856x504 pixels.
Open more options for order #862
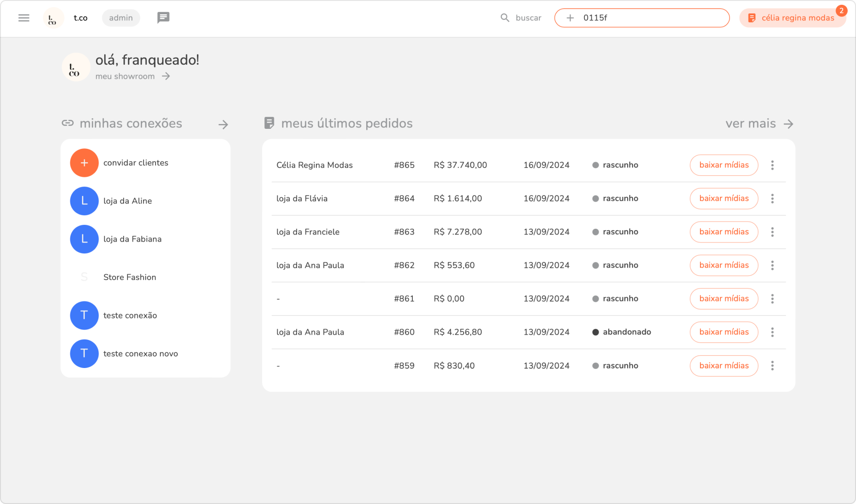coord(772,265)
